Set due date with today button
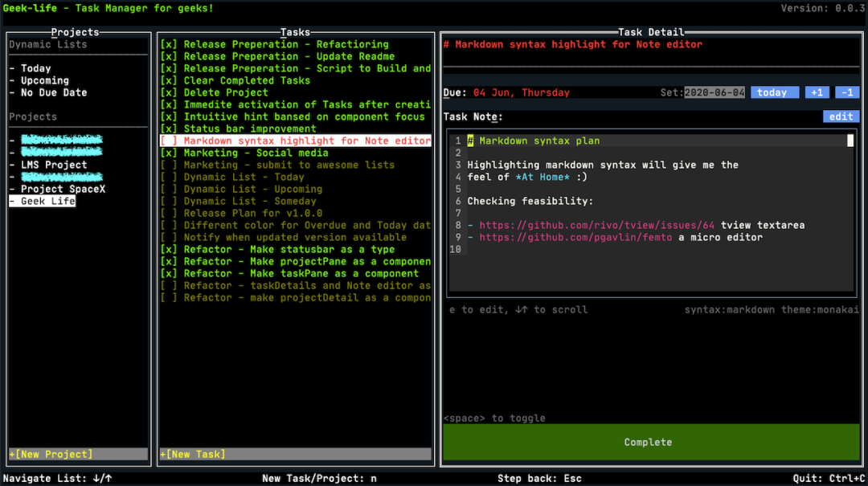The image size is (868, 486). coord(774,92)
